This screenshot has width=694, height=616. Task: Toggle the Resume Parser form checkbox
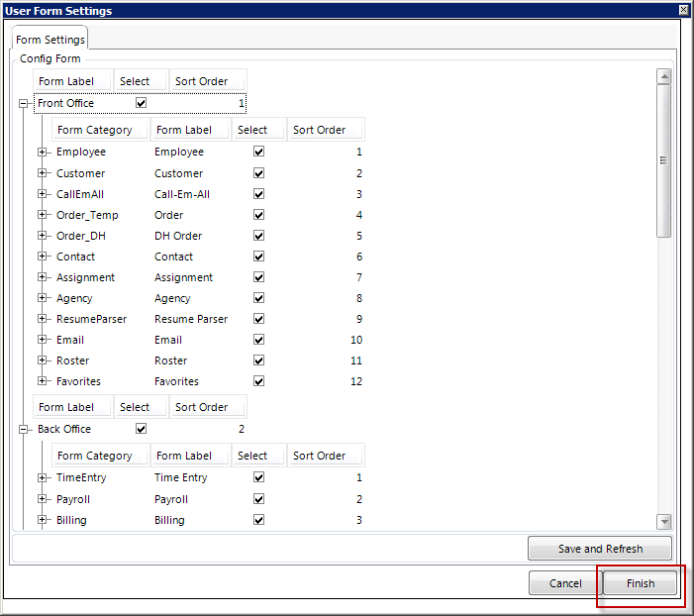coord(259,319)
